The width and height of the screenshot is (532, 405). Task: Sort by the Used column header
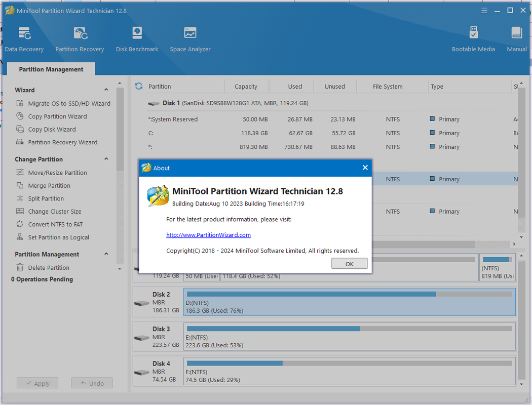291,86
